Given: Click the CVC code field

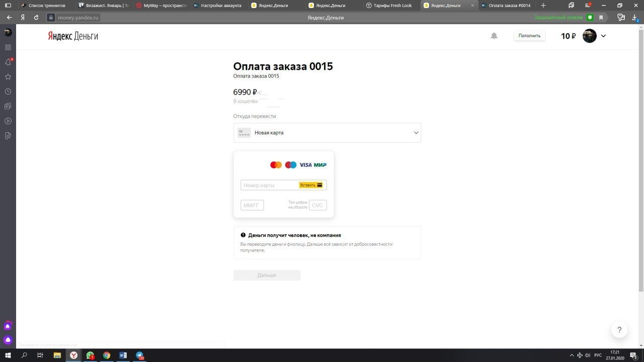Looking at the screenshot, I should (x=318, y=205).
